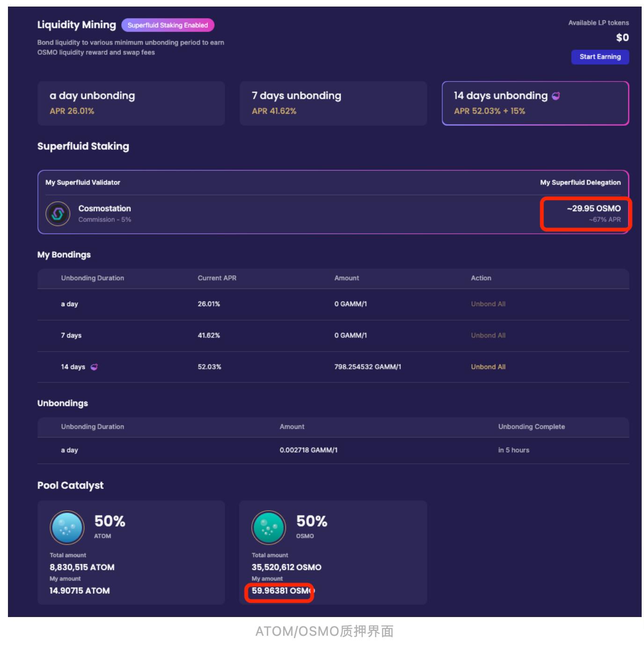Image resolution: width=644 pixels, height=647 pixels.
Task: Click the Unbonding Complete column header
Action: click(531, 427)
